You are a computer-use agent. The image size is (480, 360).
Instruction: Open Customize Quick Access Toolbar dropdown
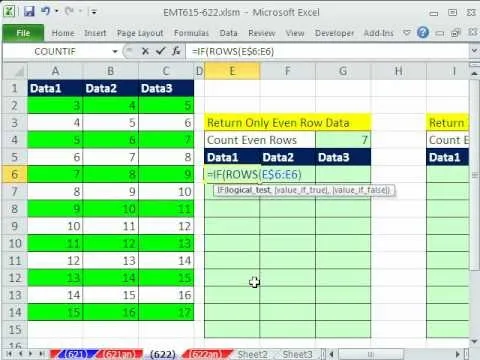point(94,12)
